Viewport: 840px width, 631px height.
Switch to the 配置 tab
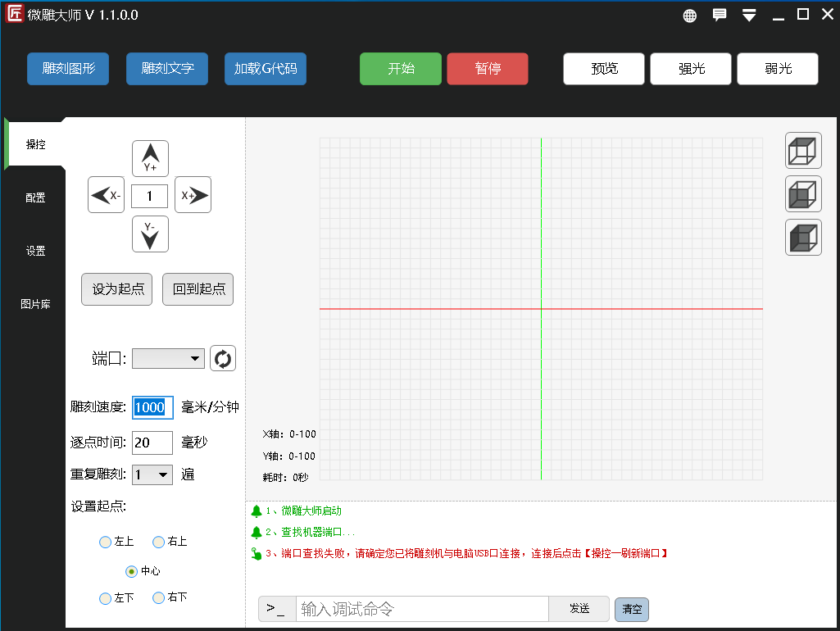tap(35, 197)
